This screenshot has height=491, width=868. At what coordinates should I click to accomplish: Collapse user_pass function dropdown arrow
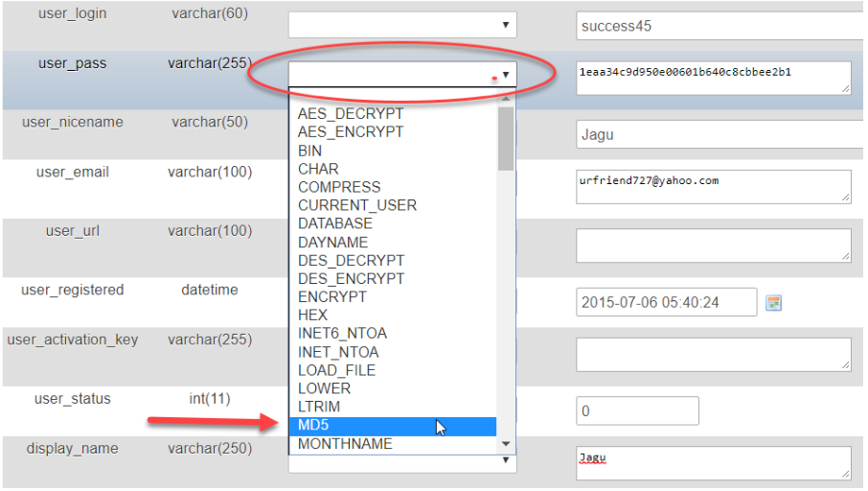point(505,75)
